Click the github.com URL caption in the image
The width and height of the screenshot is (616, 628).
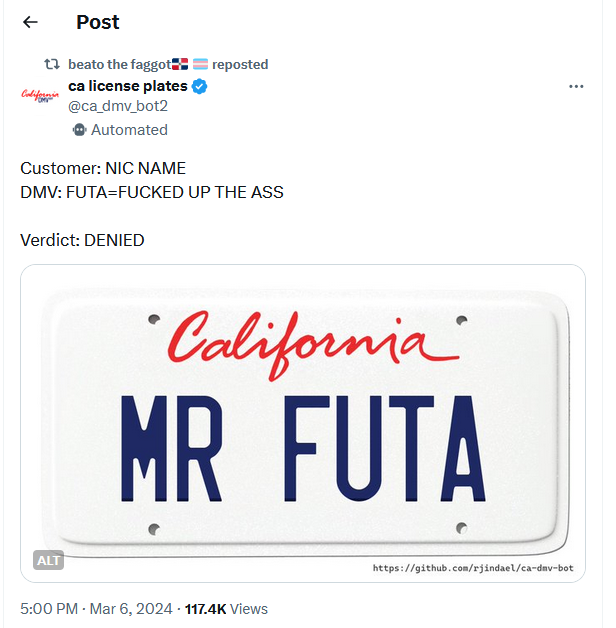click(473, 568)
